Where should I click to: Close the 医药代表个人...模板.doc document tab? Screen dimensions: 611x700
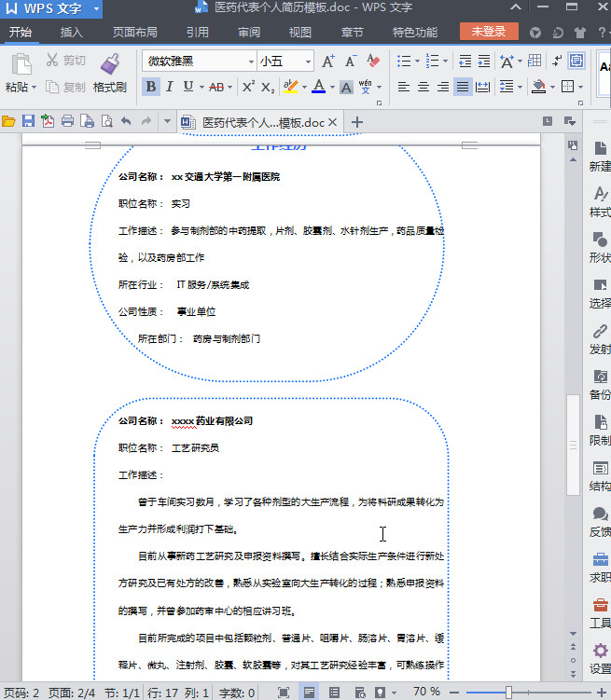pyautogui.click(x=332, y=122)
